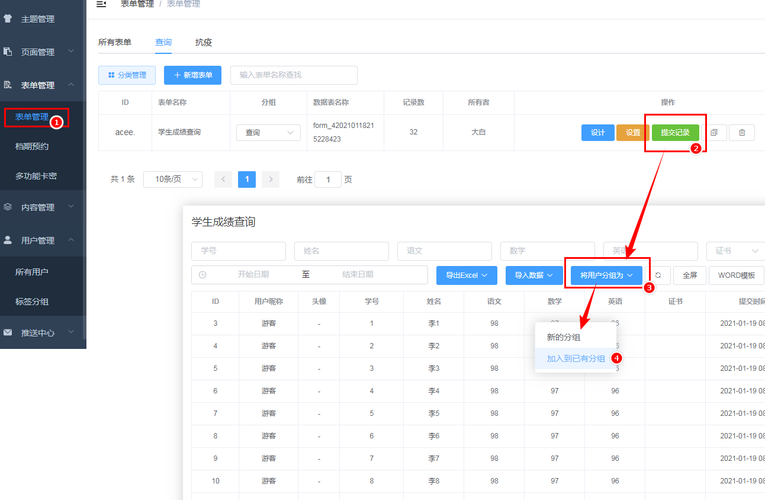
Task: Focus 姓名 filter field
Action: pos(342,251)
